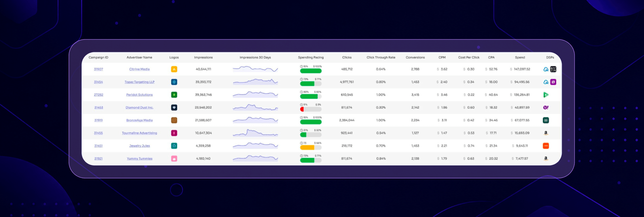Click the Peridot Solutions green logo icon

tap(174, 95)
